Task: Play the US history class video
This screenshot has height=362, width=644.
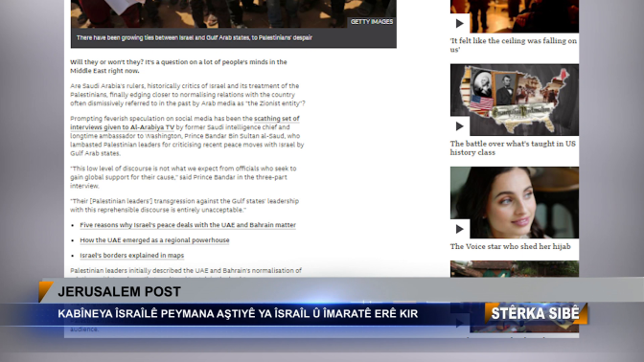Action: pyautogui.click(x=460, y=126)
